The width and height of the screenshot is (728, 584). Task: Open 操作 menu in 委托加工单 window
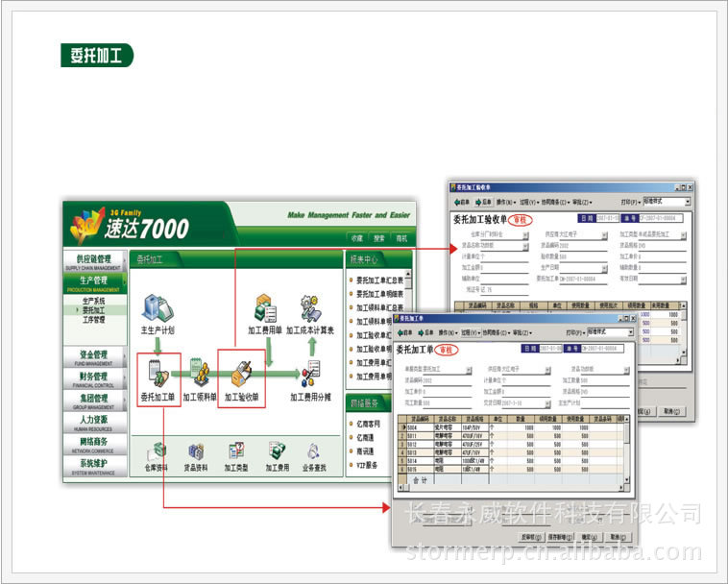(x=448, y=333)
